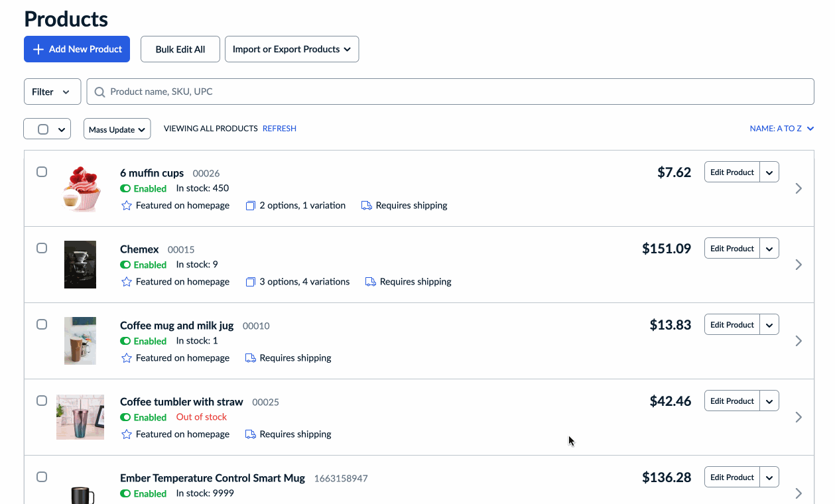835x504 pixels.
Task: Click the red Out of stock label
Action: click(202, 417)
